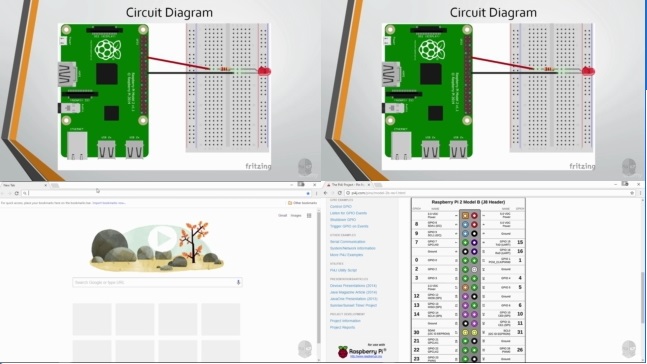Screen dimensions: 647x364
Task: Go back in the Pi4J browser window
Action: click(x=326, y=193)
